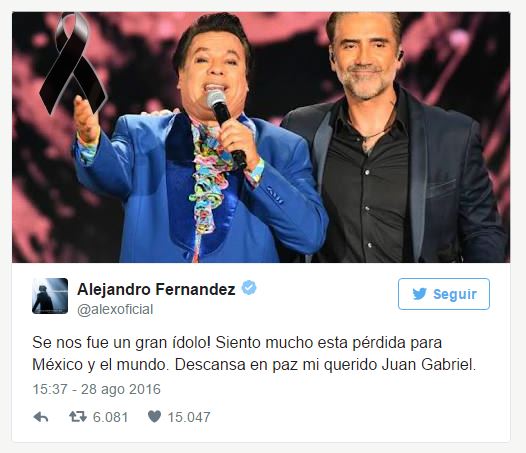Open the Alejandro Fernandez profile name link
The width and height of the screenshot is (526, 453).
click(156, 289)
